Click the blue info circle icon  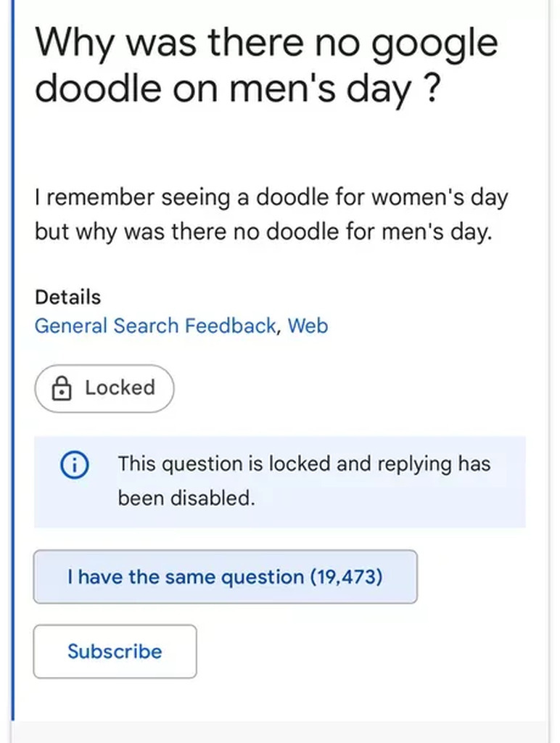(x=73, y=464)
